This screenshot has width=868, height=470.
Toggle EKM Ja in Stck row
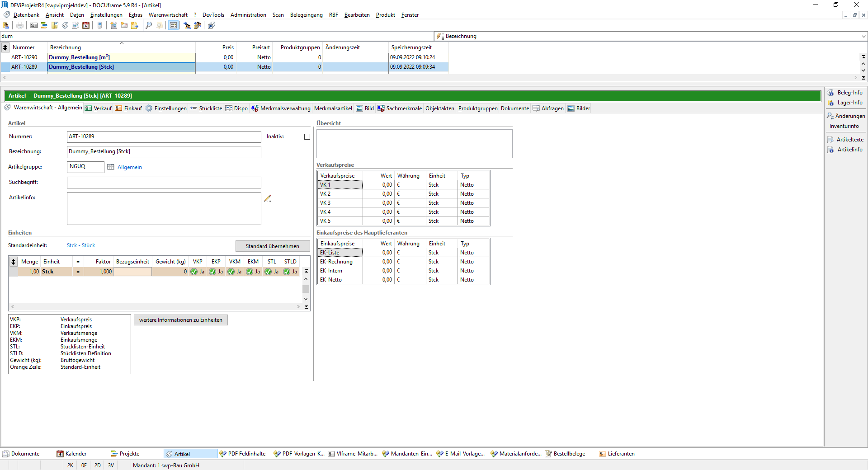(253, 272)
